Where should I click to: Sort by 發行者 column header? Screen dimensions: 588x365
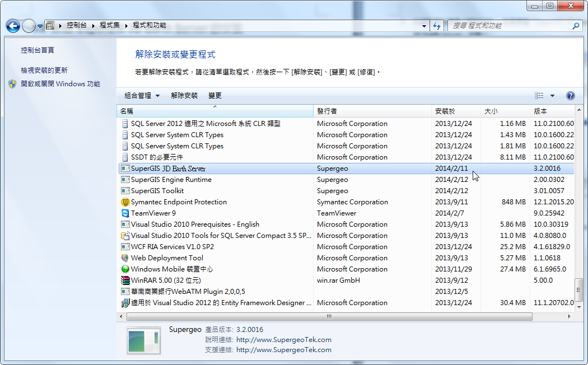coord(372,111)
